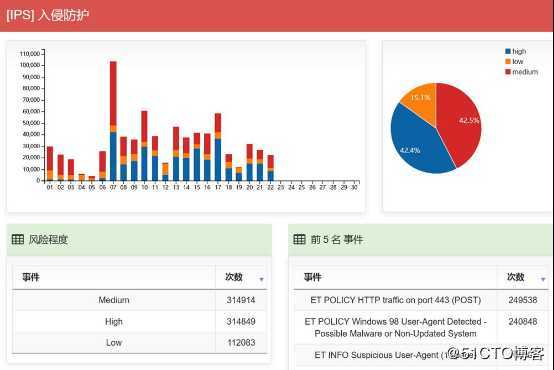Viewport: 554px width, 370px height.
Task: Click the bar for day 17
Action: point(218,147)
